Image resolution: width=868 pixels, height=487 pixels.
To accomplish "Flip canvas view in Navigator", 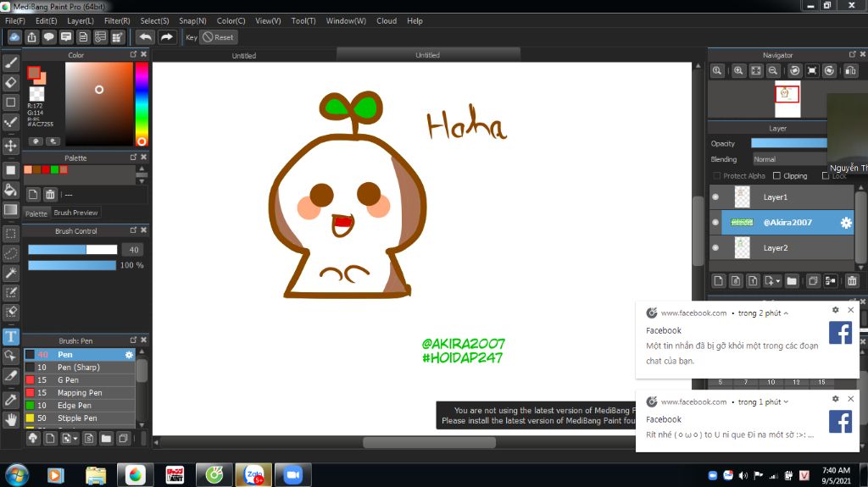I will pyautogui.click(x=850, y=71).
